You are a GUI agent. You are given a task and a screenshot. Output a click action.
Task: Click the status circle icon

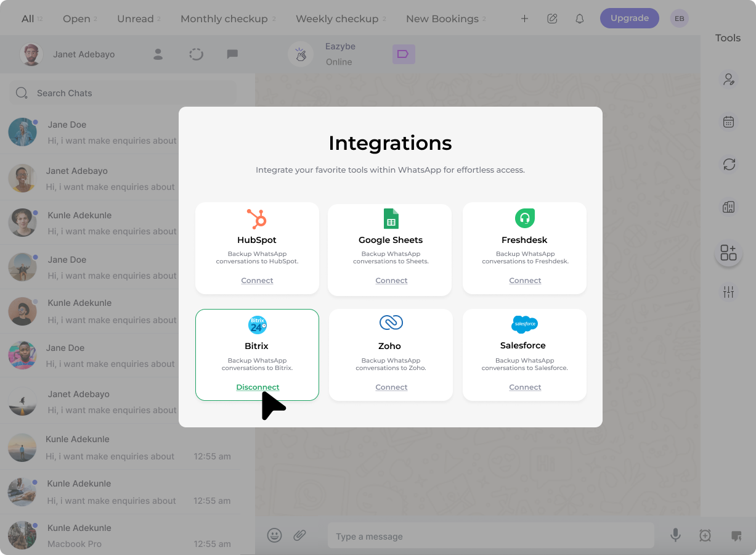(196, 54)
